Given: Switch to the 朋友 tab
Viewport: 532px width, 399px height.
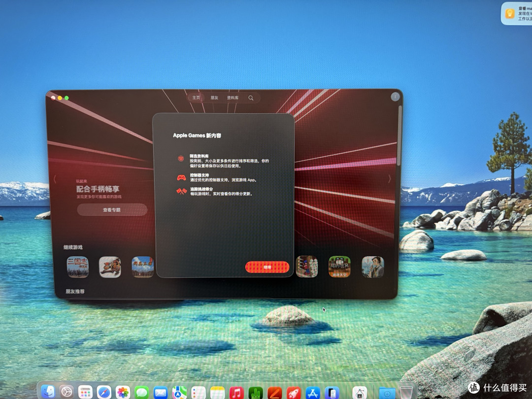Looking at the screenshot, I should point(214,98).
